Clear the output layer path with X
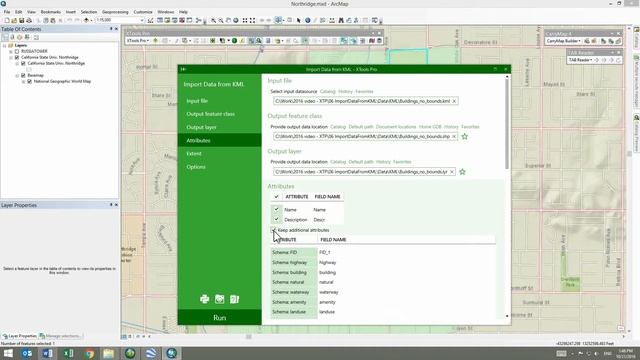 click(x=451, y=172)
